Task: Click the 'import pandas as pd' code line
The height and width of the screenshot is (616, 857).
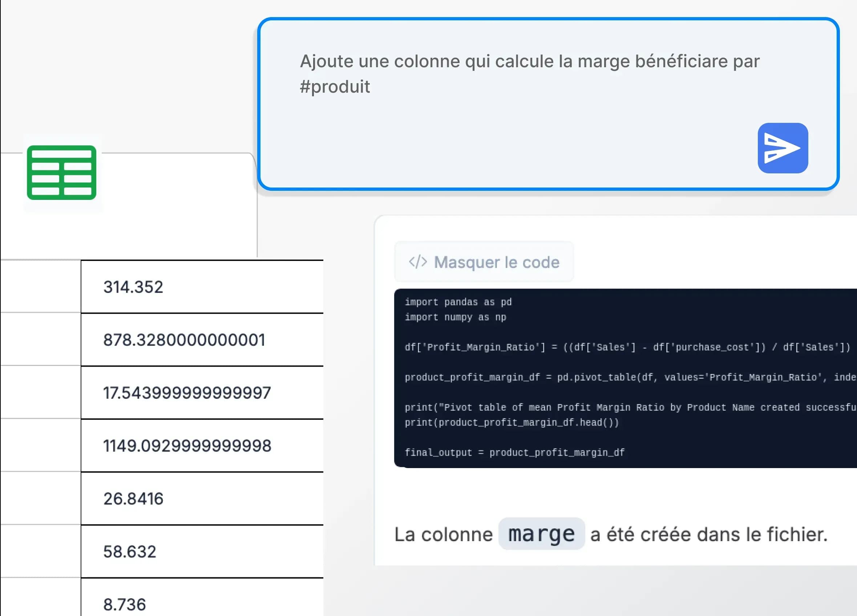Action: click(x=458, y=302)
